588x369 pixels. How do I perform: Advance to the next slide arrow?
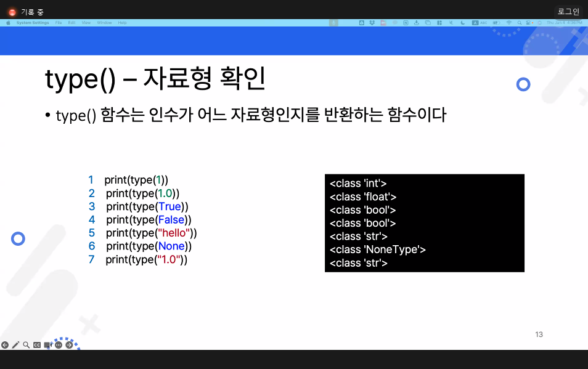pos(70,345)
